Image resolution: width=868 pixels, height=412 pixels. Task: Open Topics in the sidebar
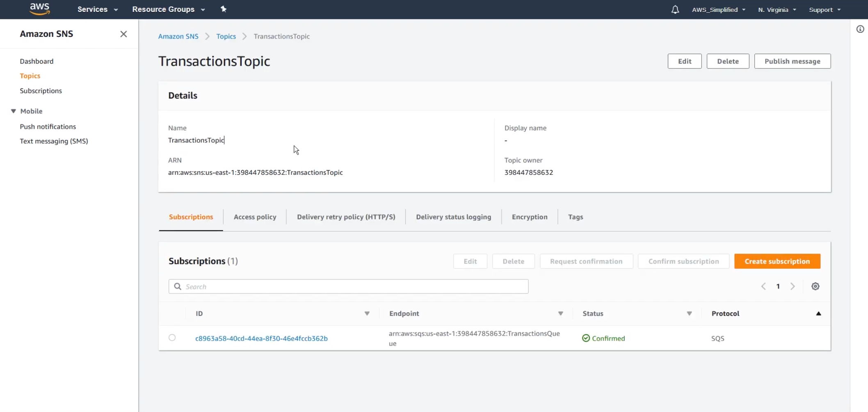click(30, 76)
